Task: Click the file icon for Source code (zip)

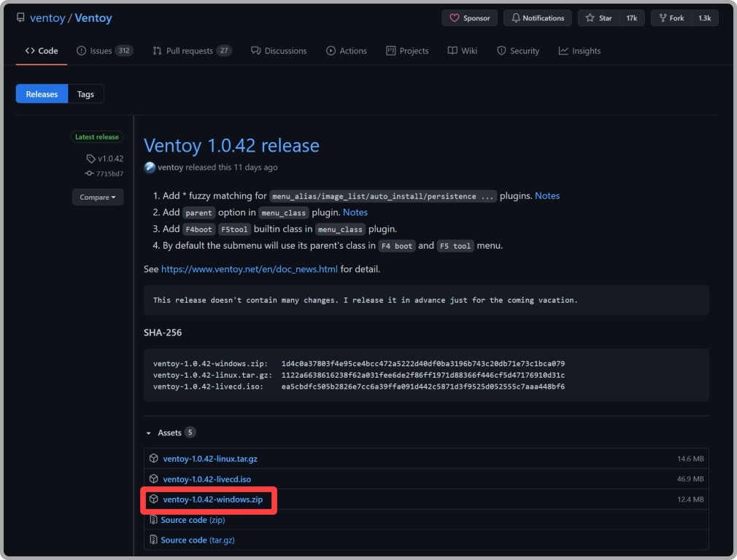Action: pos(153,520)
